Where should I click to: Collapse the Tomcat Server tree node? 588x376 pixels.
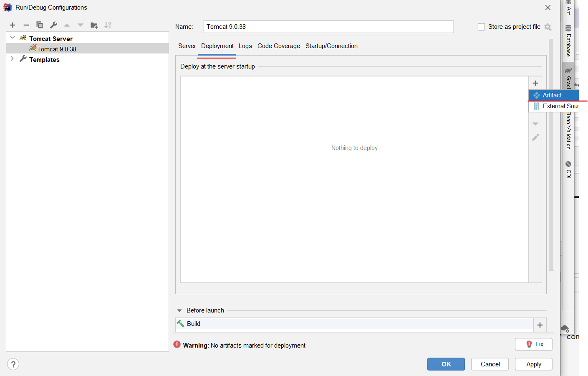pos(13,38)
